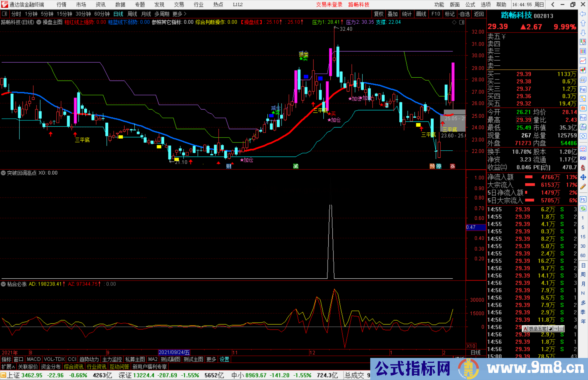Expand the 更多 timeframe options

pos(179,14)
